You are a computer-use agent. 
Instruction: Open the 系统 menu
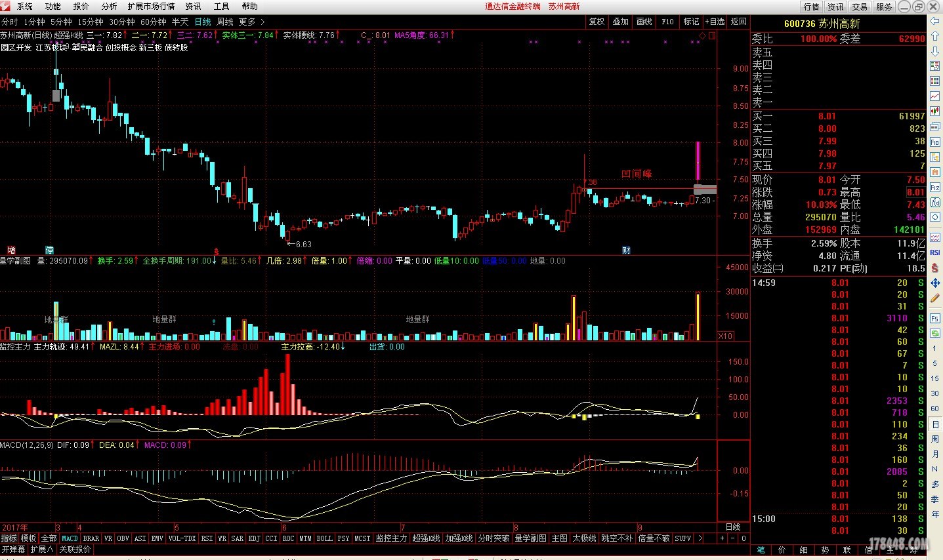25,7
